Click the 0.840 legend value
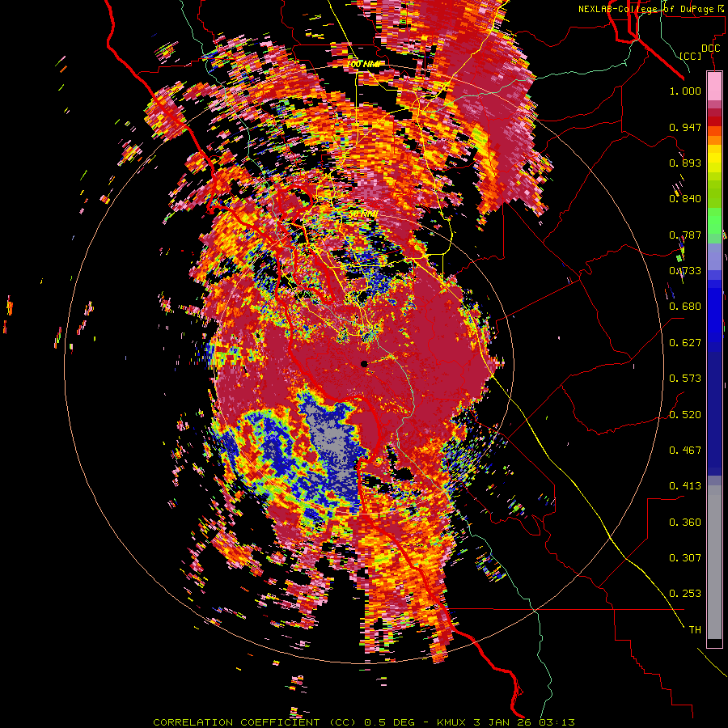 (685, 199)
